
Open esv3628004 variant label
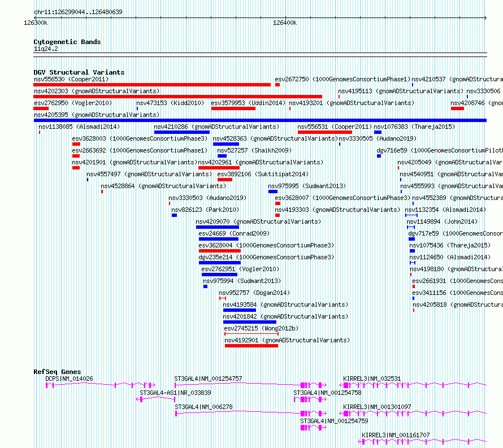pos(266,245)
